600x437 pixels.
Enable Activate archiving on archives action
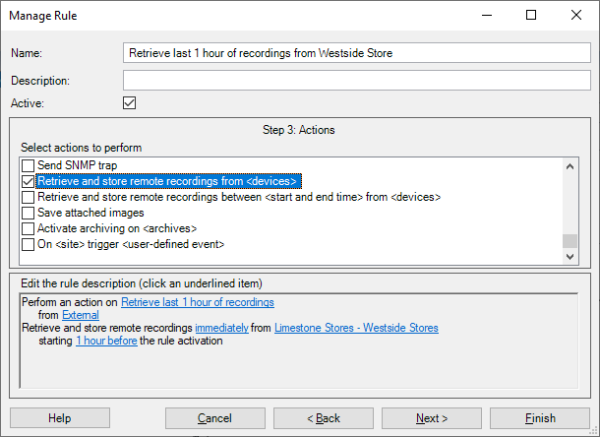point(28,229)
